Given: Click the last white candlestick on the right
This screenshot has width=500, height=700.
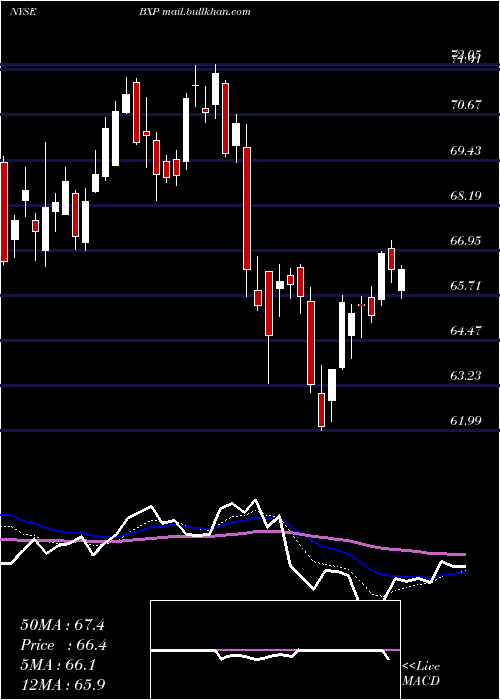Looking at the screenshot, I should pos(401,280).
